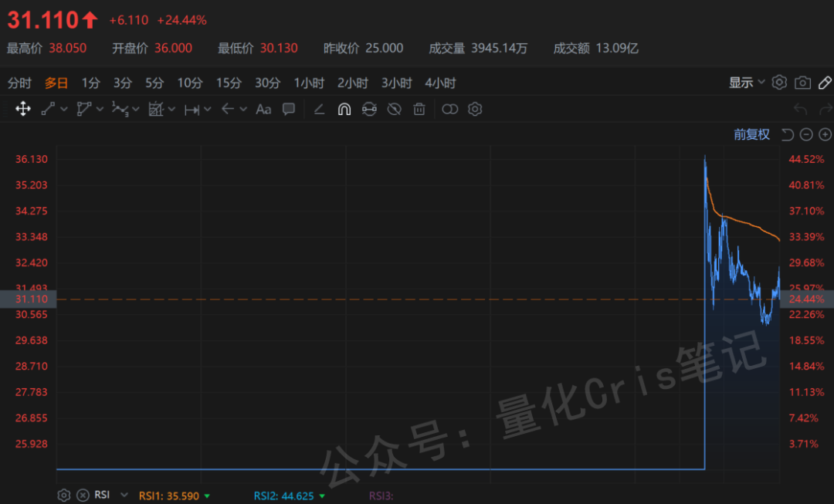Open RSI indicator settings gear
The image size is (834, 504).
click(64, 496)
